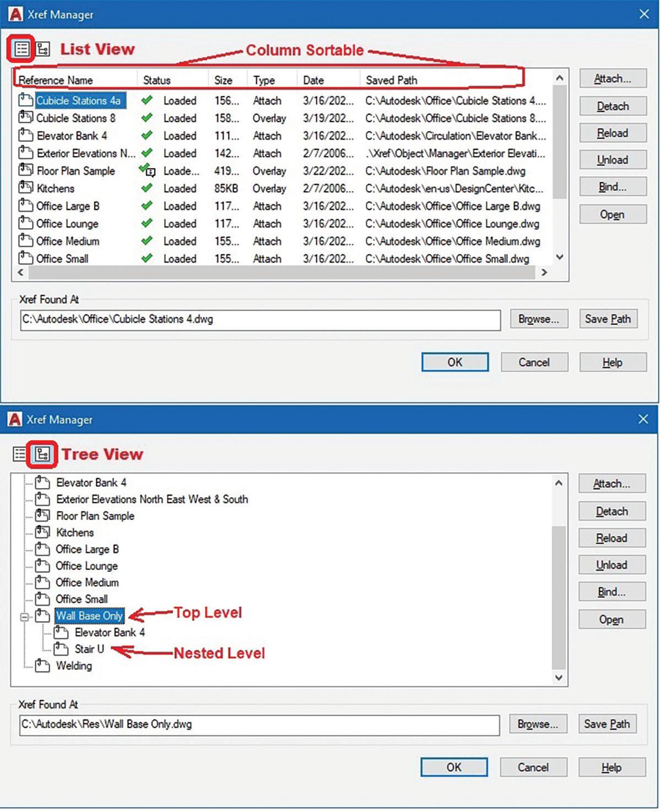
Task: Click green check status of Elevator Bank 4
Action: (147, 135)
